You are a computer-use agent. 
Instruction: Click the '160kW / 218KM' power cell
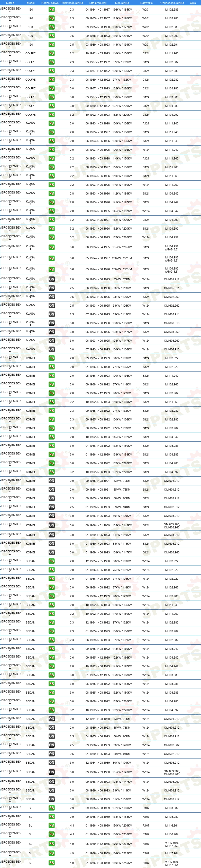(x=122, y=834)
